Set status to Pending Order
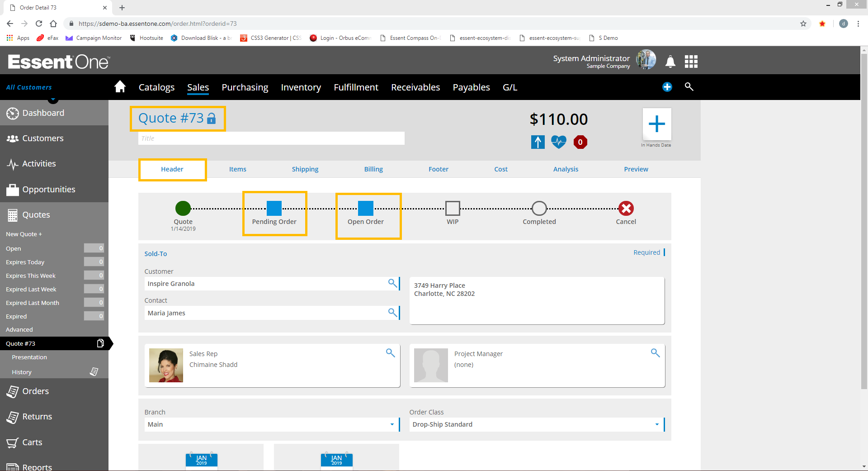 pyautogui.click(x=274, y=208)
